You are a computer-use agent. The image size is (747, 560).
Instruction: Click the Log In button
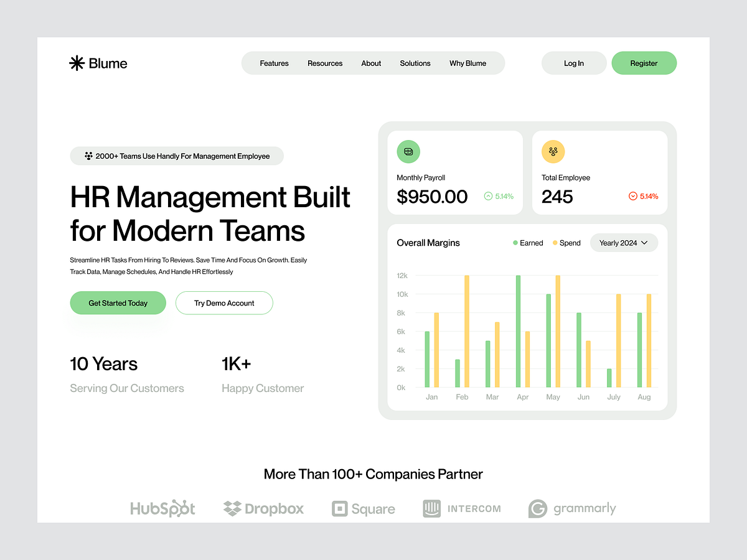[574, 63]
